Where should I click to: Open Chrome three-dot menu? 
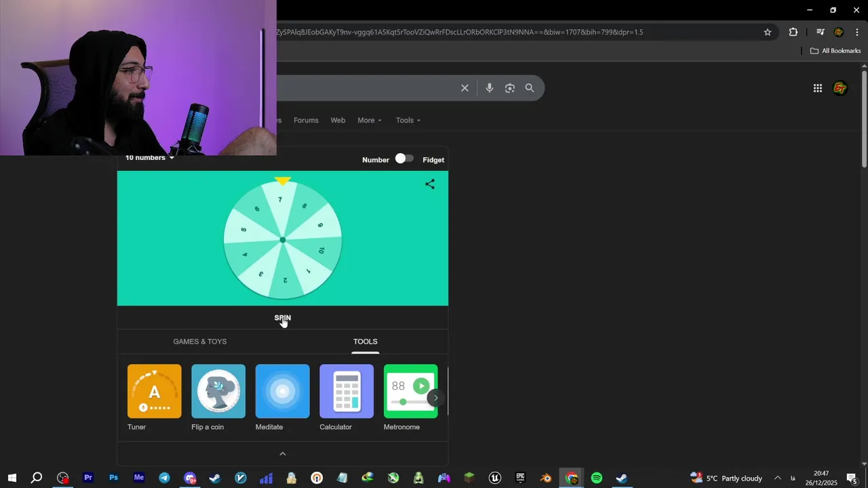point(857,32)
